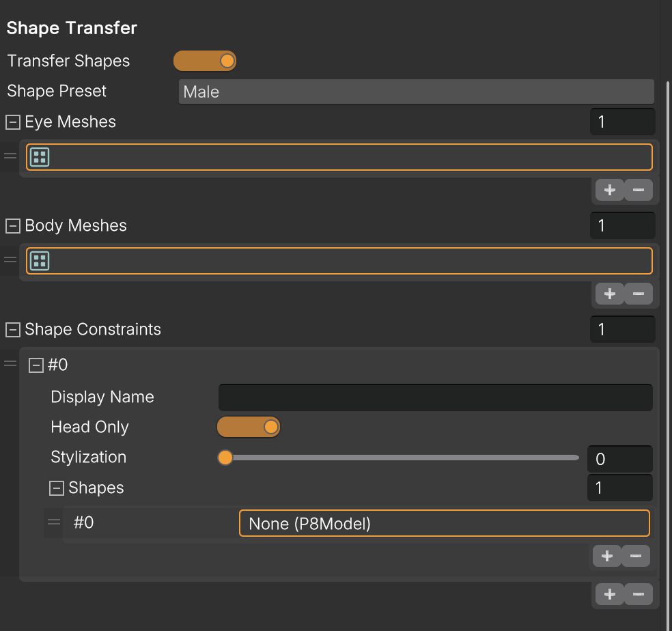The height and width of the screenshot is (631, 672).
Task: Remove a Body Meshes entry with minus
Action: [x=638, y=294]
